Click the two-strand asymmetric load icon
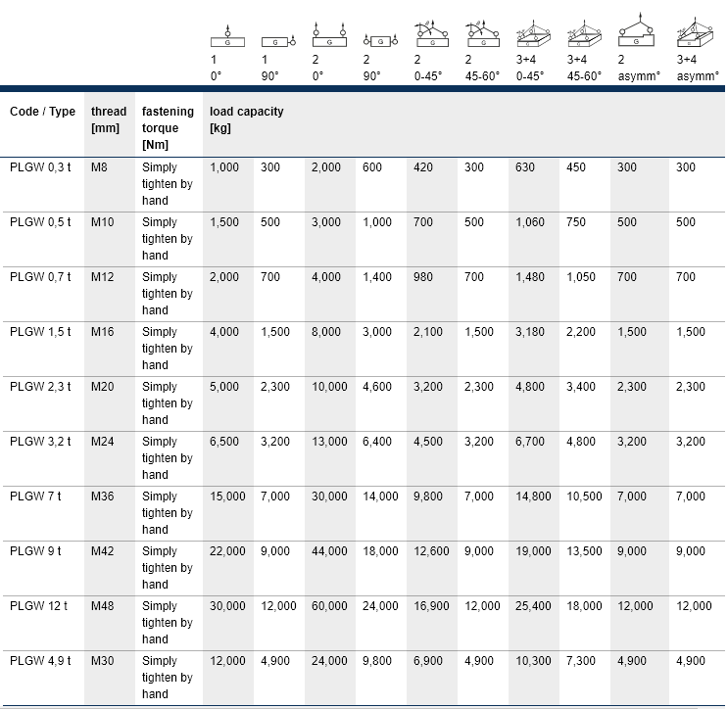 pos(636,29)
